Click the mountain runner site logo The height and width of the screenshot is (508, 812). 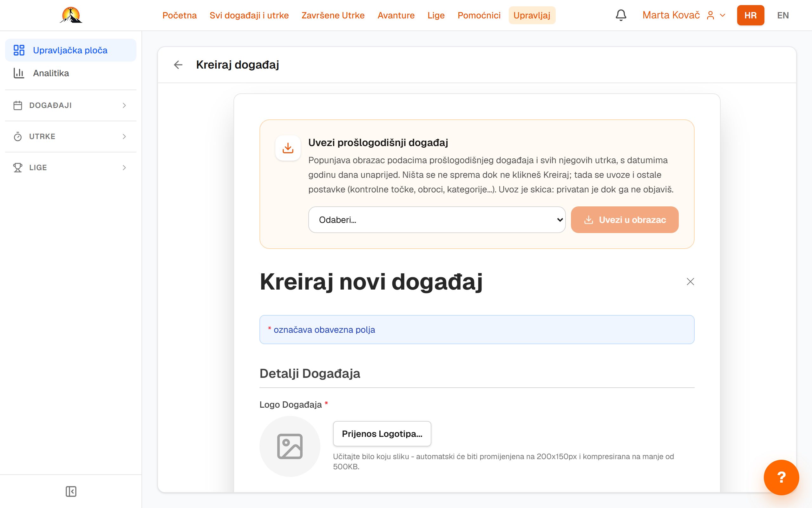tap(71, 15)
